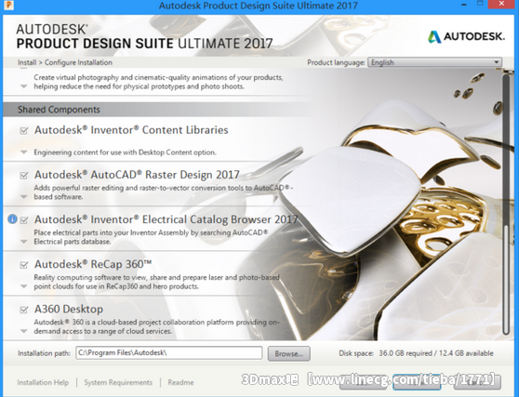Viewport: 532px width, 397px height.
Task: Expand the virtual photography product options arrow
Action: click(24, 86)
